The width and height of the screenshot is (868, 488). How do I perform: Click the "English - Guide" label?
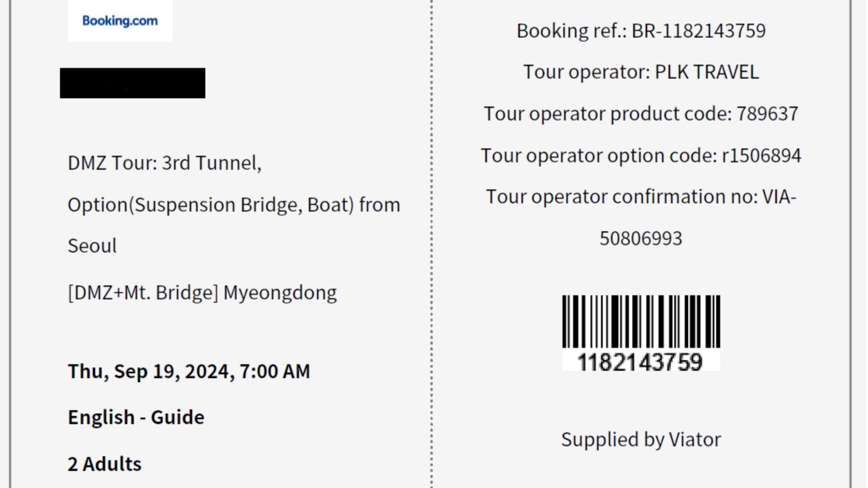[x=136, y=417]
